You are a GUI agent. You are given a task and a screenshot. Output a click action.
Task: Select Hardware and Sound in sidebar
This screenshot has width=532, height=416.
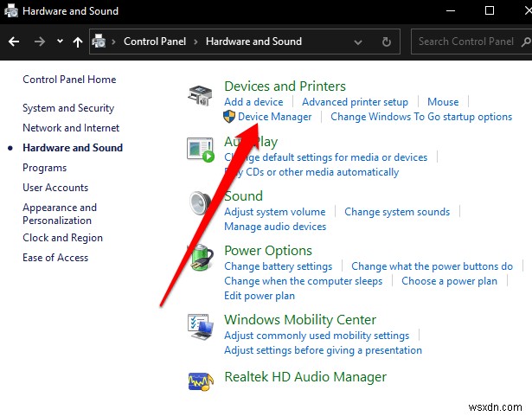[x=73, y=148]
